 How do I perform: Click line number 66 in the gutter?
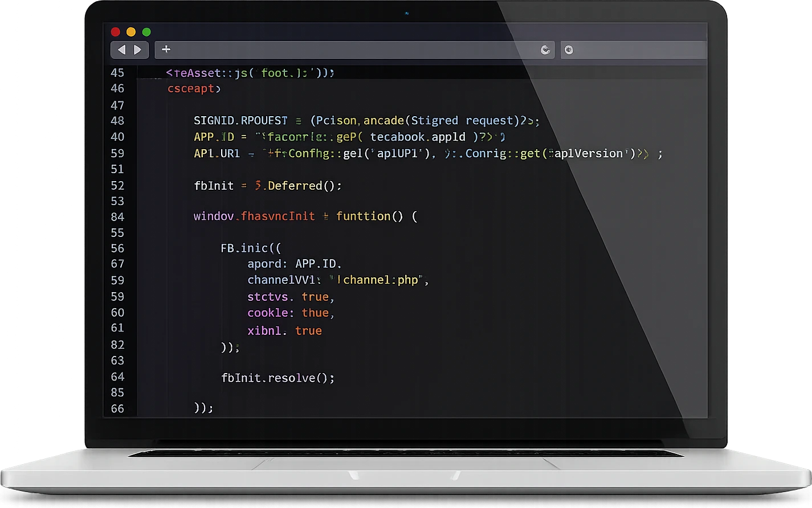coord(117,409)
